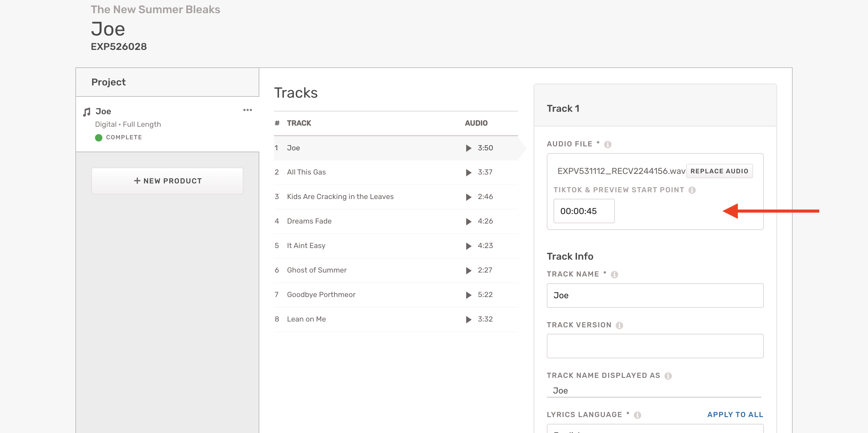Play Kids Are Cracking in the Leaves
This screenshot has height=433, width=868.
[468, 197]
